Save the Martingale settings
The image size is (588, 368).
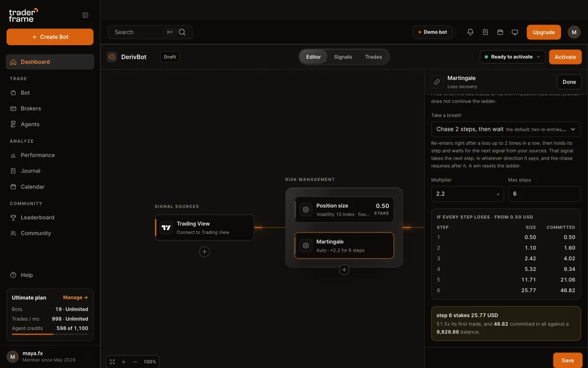pyautogui.click(x=568, y=360)
